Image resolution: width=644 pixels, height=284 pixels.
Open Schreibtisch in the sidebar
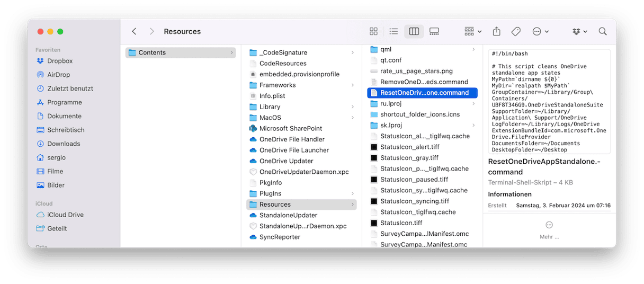(66, 130)
